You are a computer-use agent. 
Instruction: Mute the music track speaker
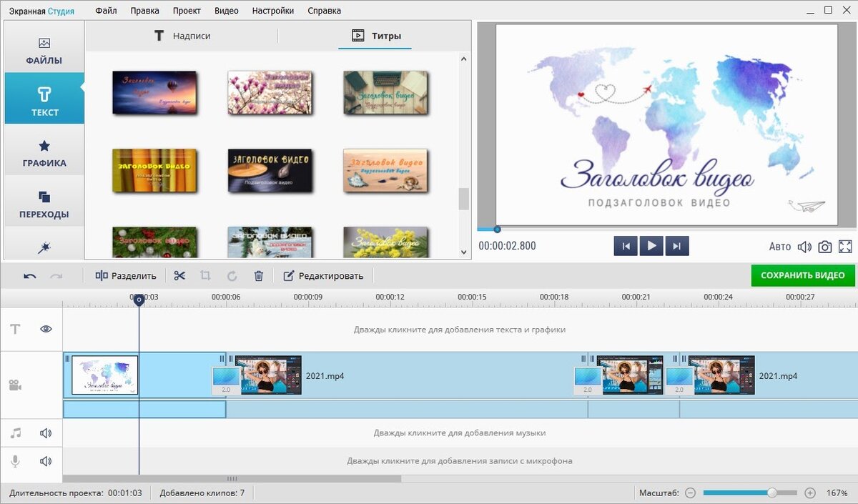(46, 433)
